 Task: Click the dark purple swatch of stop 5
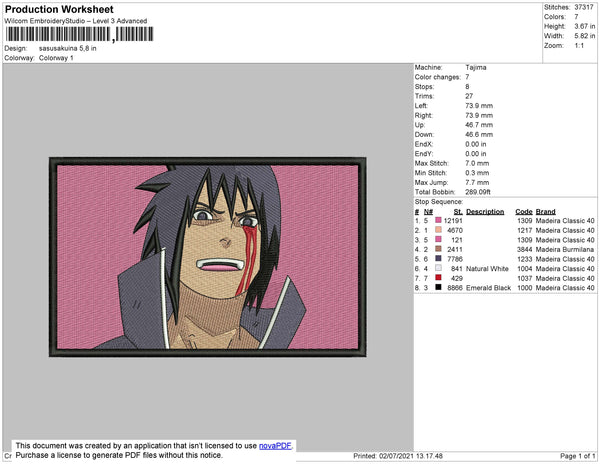pos(438,259)
